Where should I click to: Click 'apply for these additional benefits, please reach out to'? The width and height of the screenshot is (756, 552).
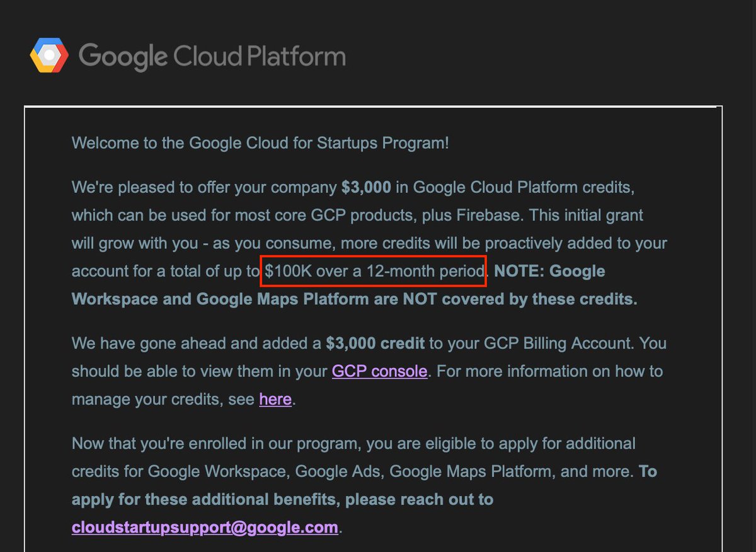click(282, 500)
